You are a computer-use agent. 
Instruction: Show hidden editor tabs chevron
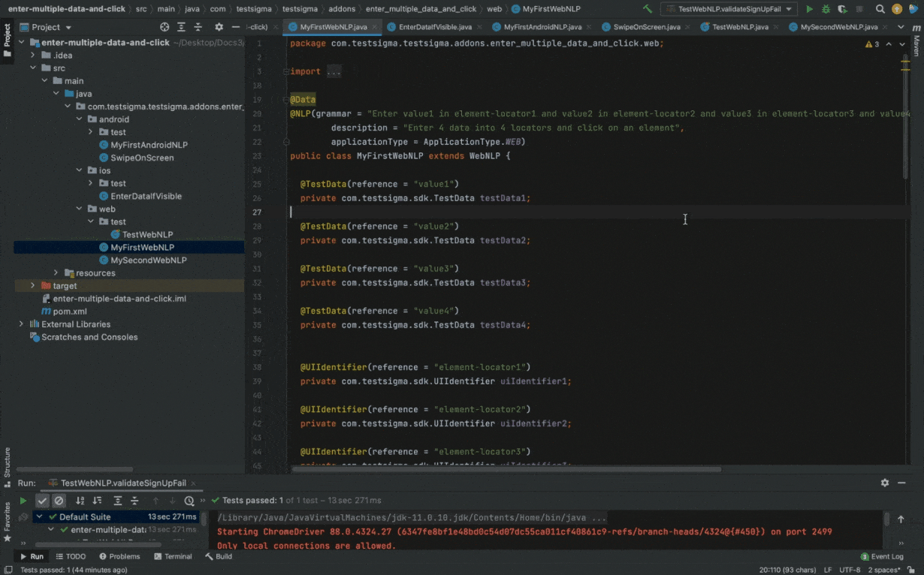(x=901, y=27)
